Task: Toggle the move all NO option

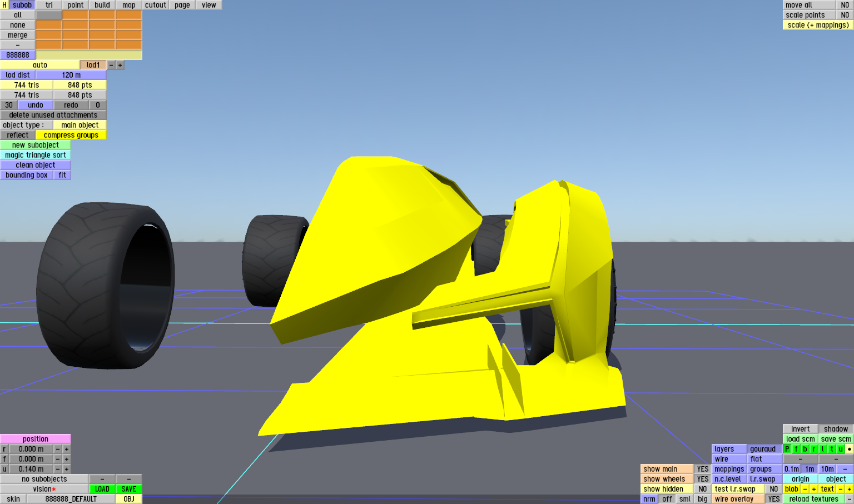Action: point(845,5)
